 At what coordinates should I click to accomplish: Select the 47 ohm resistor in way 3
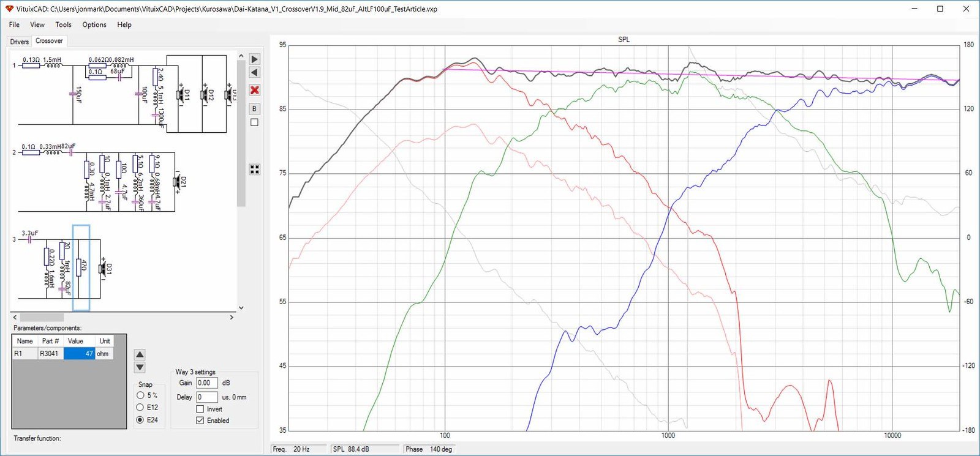tap(81, 267)
